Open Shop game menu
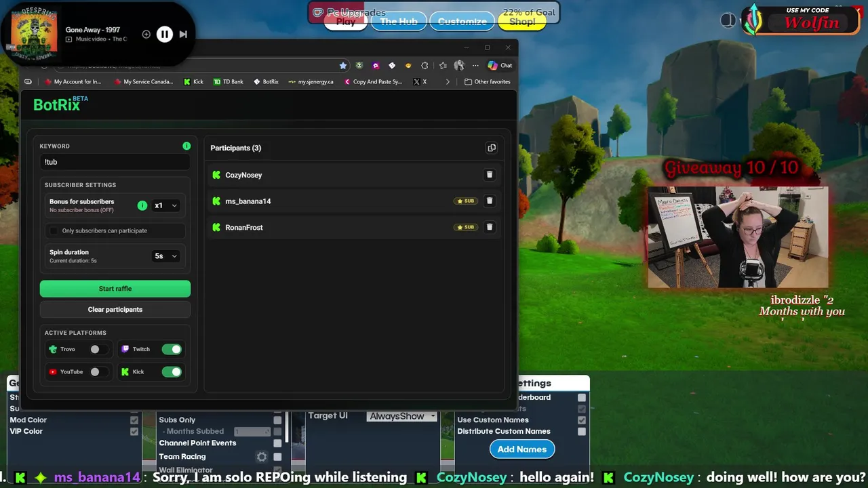 pos(522,22)
